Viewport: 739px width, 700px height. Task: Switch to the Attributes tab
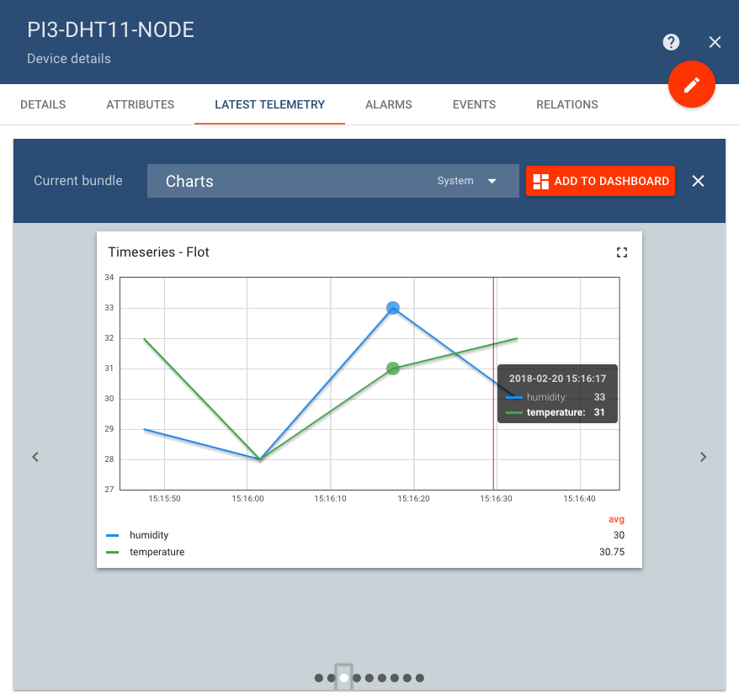141,105
